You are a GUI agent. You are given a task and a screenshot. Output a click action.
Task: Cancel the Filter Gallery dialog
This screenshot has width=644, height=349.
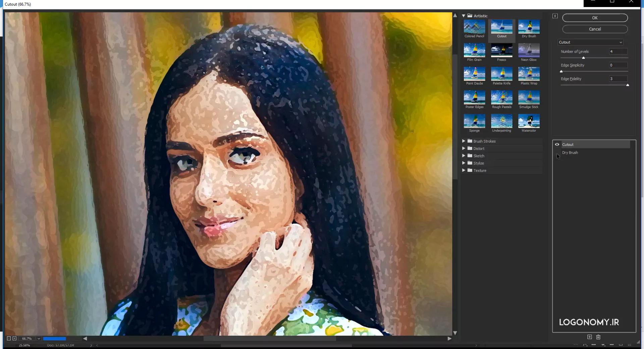[x=595, y=29]
